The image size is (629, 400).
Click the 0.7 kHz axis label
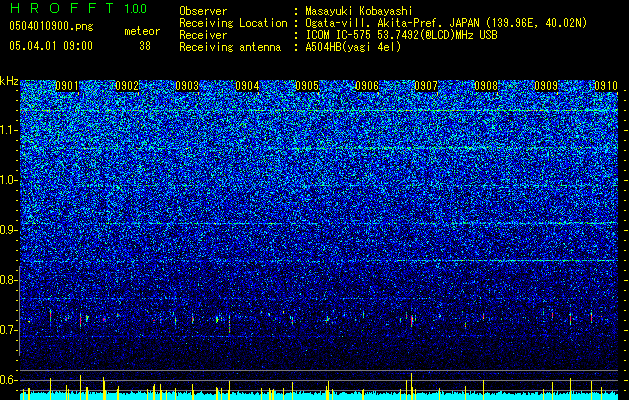click(x=7, y=330)
